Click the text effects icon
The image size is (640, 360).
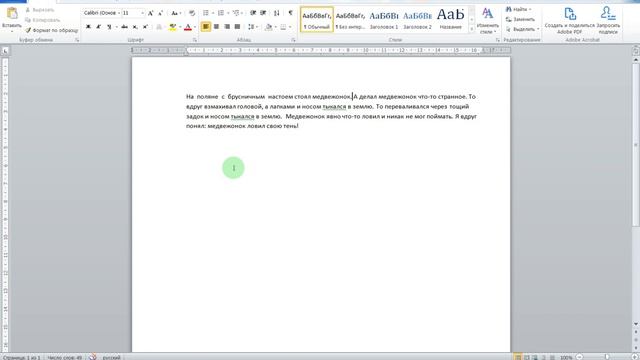point(159,27)
